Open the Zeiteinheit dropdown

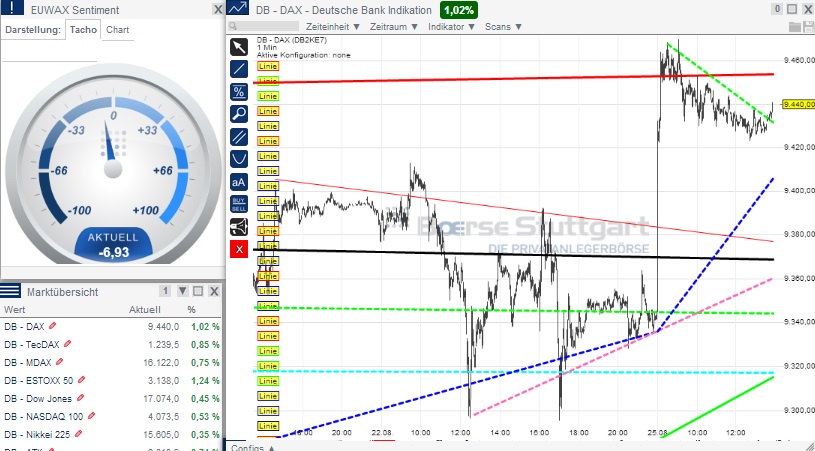333,26
